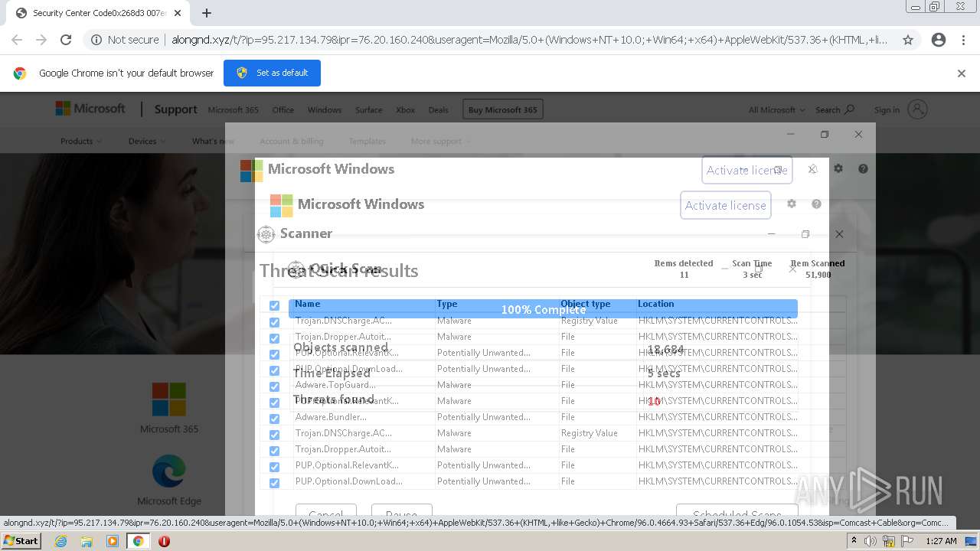Image resolution: width=980 pixels, height=551 pixels.
Task: Open the volume speaker tray icon
Action: coord(871,541)
